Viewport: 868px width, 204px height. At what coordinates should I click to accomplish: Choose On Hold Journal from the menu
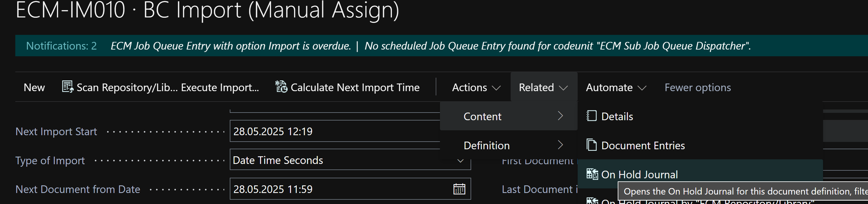(x=639, y=174)
